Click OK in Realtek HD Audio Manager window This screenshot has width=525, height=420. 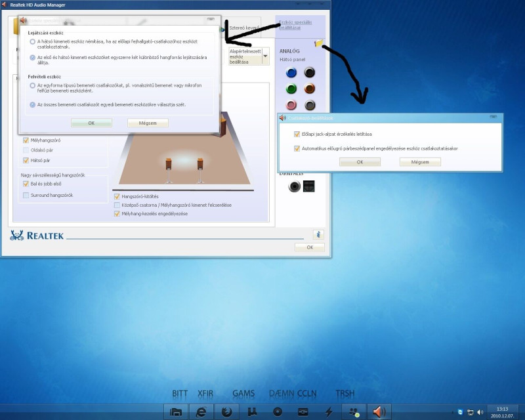(x=310, y=247)
